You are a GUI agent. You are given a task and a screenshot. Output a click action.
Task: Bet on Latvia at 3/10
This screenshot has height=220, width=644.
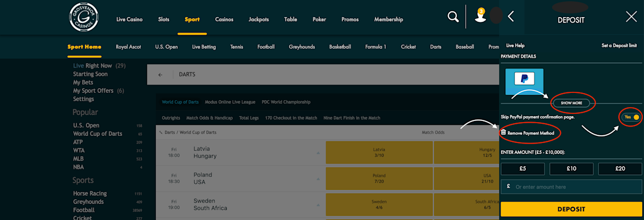pos(379,153)
